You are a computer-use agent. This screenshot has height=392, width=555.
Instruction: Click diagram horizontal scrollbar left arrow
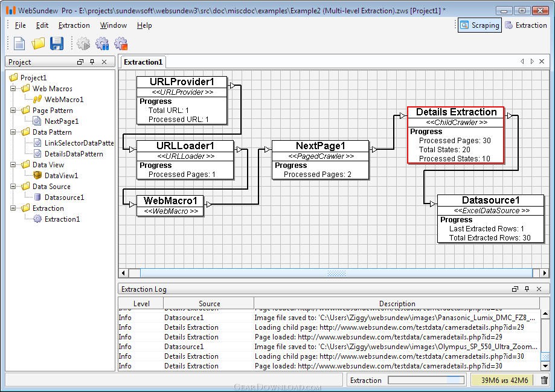pyautogui.click(x=123, y=273)
